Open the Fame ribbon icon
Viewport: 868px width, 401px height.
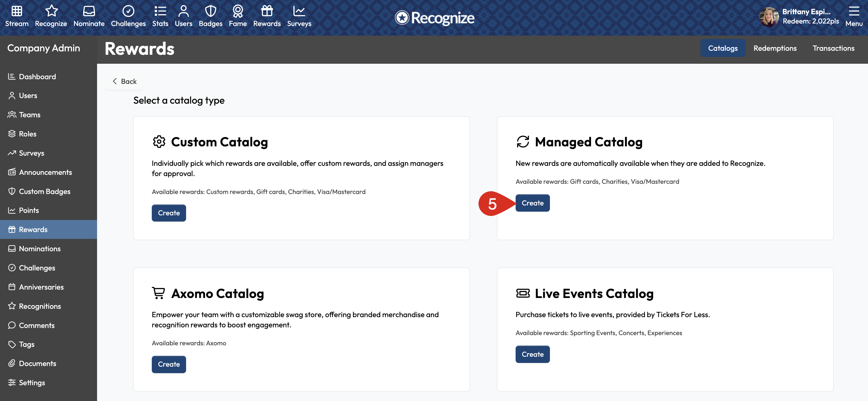[x=238, y=11]
